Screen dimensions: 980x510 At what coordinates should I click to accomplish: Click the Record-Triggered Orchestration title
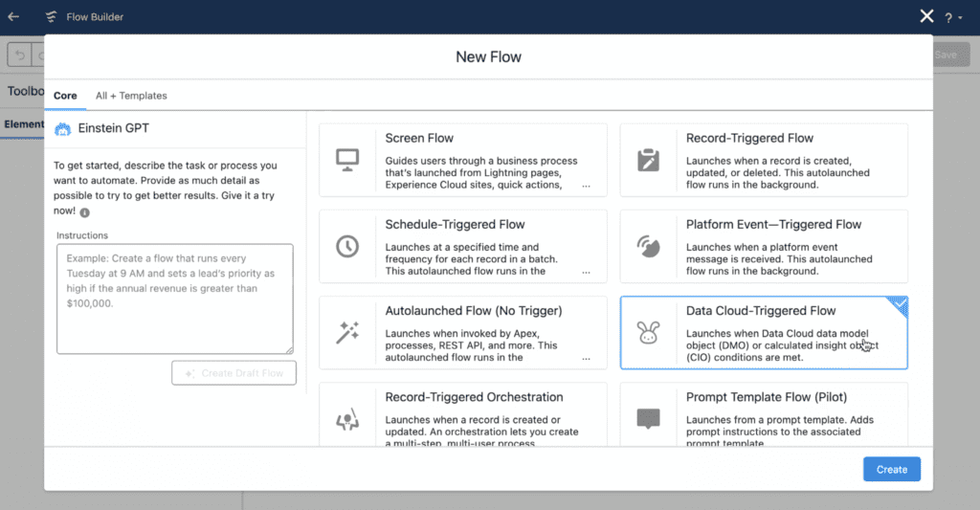(474, 397)
